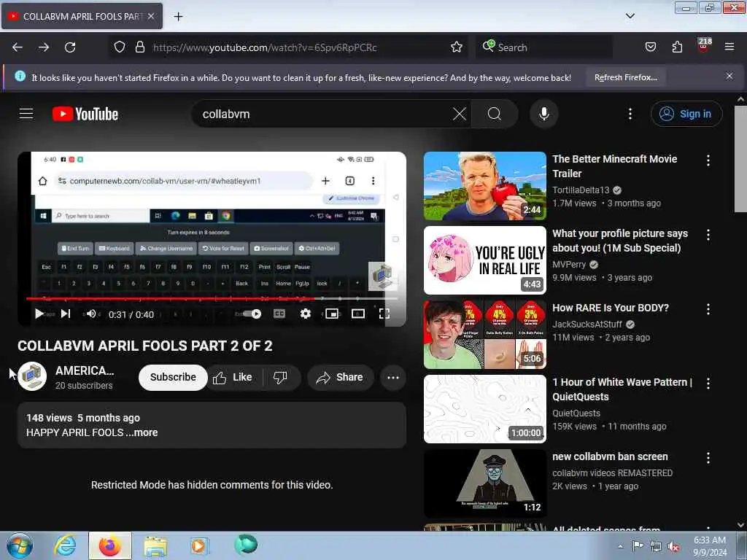Screen dimensions: 747x560
Task: Mute the video with the speaker icon
Action: coord(91,314)
